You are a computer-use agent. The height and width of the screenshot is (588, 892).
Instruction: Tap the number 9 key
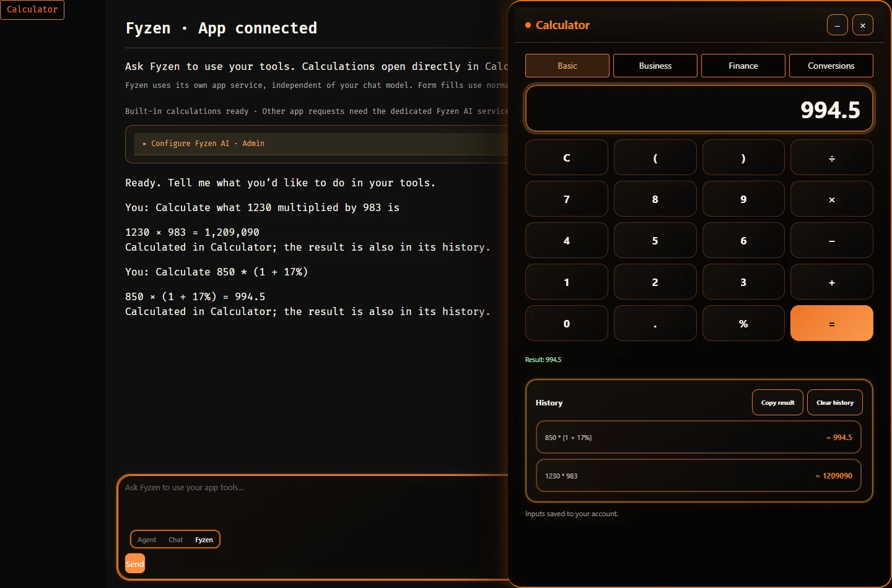[743, 199]
